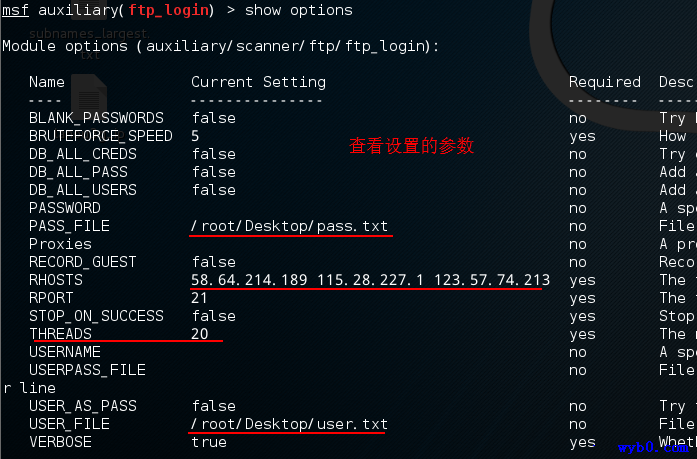Click the msf prompt text

16,10
